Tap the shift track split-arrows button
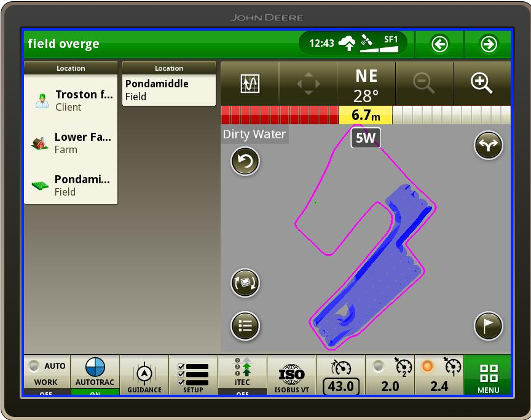Screen dimensions: 531x420 488,145
